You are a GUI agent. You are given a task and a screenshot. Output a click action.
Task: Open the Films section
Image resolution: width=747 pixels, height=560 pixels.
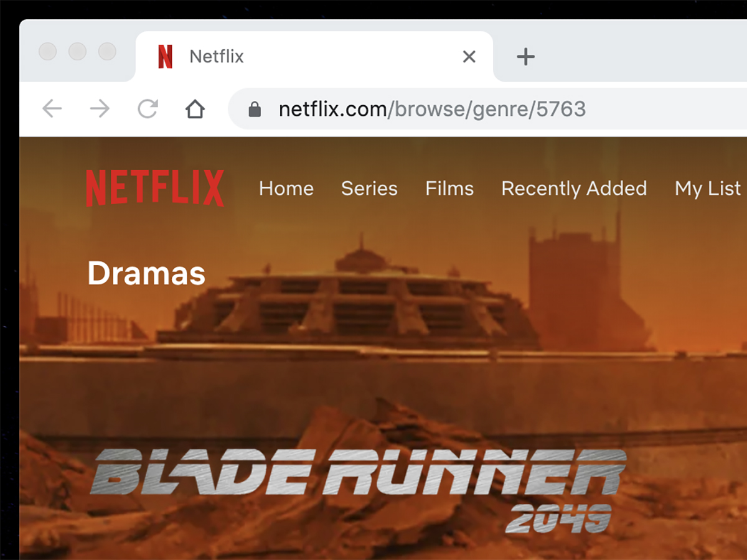[x=449, y=189]
